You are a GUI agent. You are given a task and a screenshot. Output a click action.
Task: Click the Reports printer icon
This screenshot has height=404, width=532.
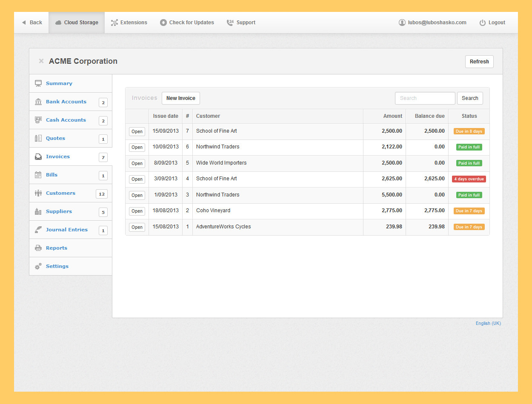click(x=38, y=248)
